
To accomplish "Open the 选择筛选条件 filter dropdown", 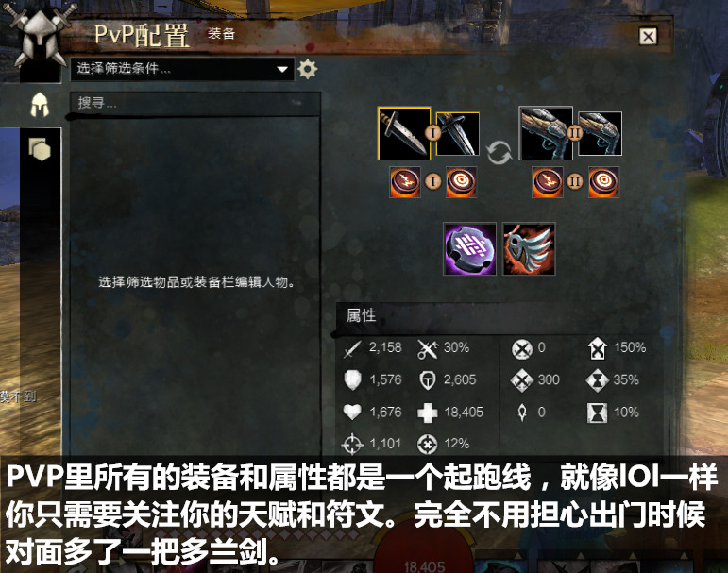I will tap(182, 69).
